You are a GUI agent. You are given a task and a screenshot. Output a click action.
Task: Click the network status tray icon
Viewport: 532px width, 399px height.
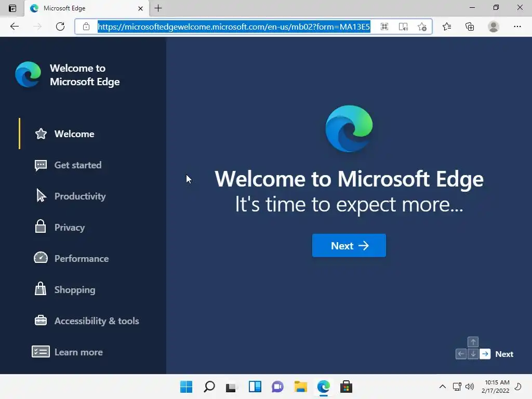tap(457, 387)
